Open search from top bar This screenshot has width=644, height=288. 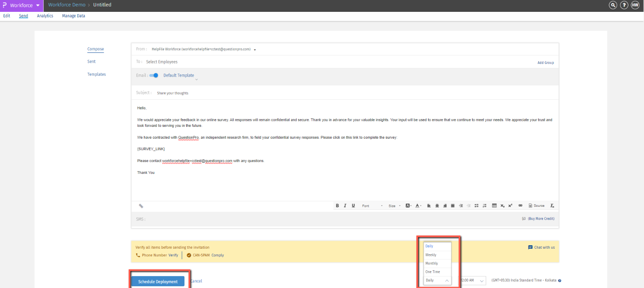[x=613, y=5]
